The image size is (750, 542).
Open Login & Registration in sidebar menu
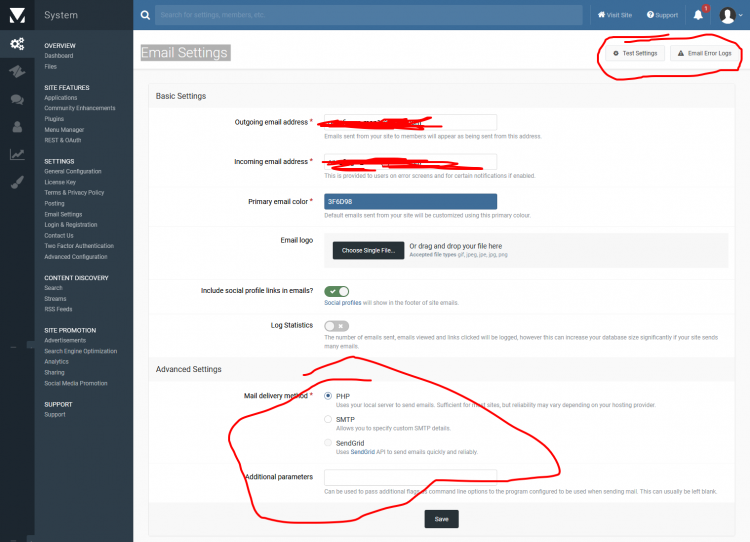[x=68, y=224]
